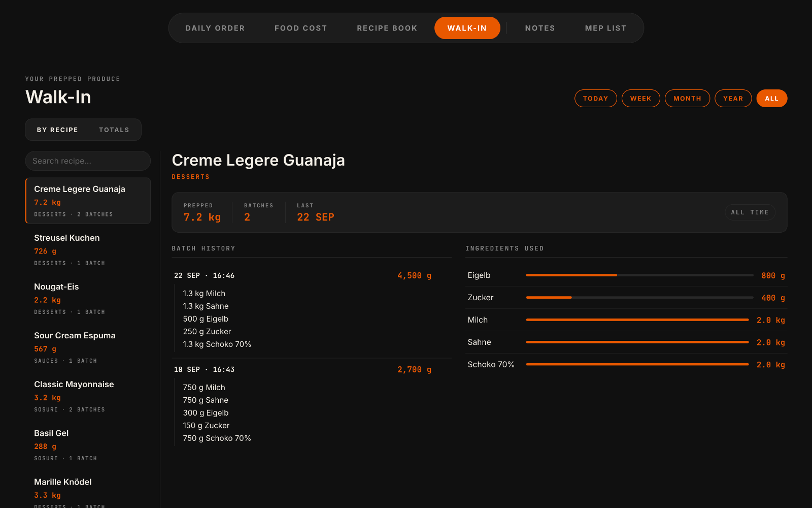Image resolution: width=812 pixels, height=508 pixels.
Task: Select the Walk-In tab
Action: click(x=467, y=28)
